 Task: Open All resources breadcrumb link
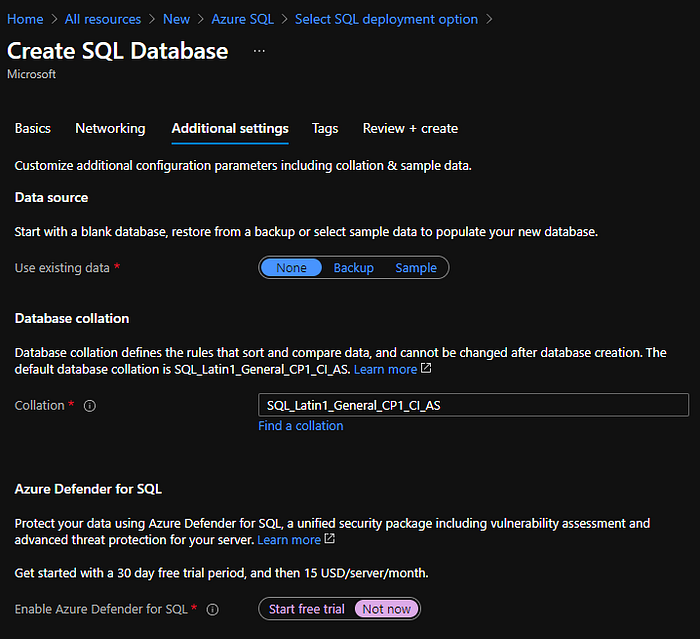pos(103,19)
